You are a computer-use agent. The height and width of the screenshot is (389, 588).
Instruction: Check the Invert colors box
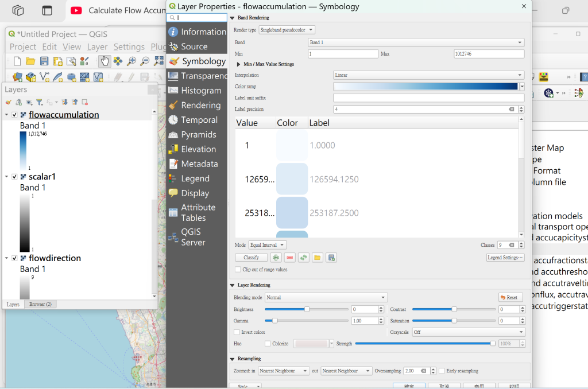pos(237,332)
